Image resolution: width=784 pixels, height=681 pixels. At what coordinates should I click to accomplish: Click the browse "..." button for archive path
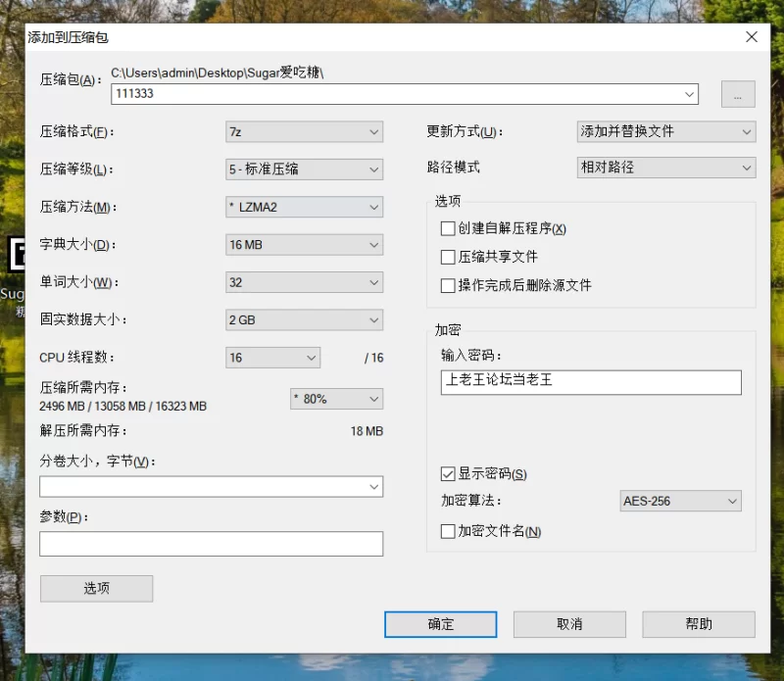(x=738, y=94)
